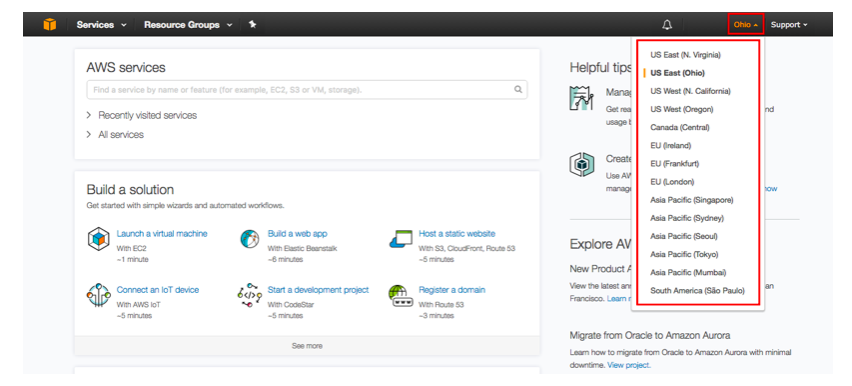Switch to Asia Pacific (Seoul) region

pyautogui.click(x=684, y=236)
